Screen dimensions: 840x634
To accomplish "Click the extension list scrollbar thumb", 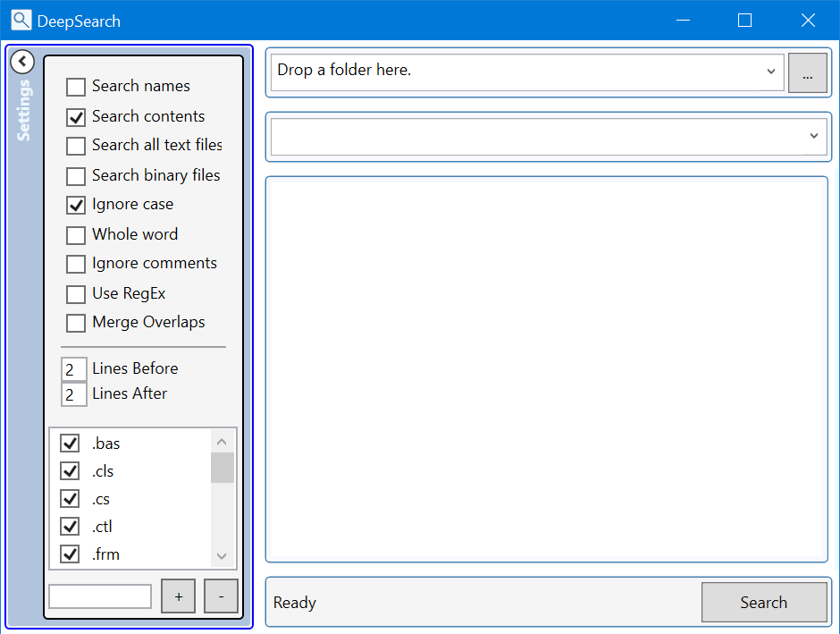I will pos(222,468).
